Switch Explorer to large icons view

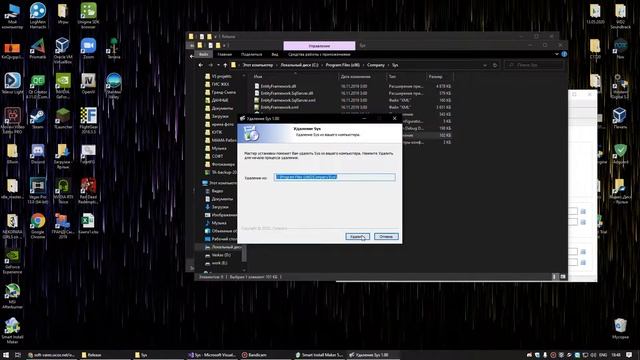click(563, 277)
